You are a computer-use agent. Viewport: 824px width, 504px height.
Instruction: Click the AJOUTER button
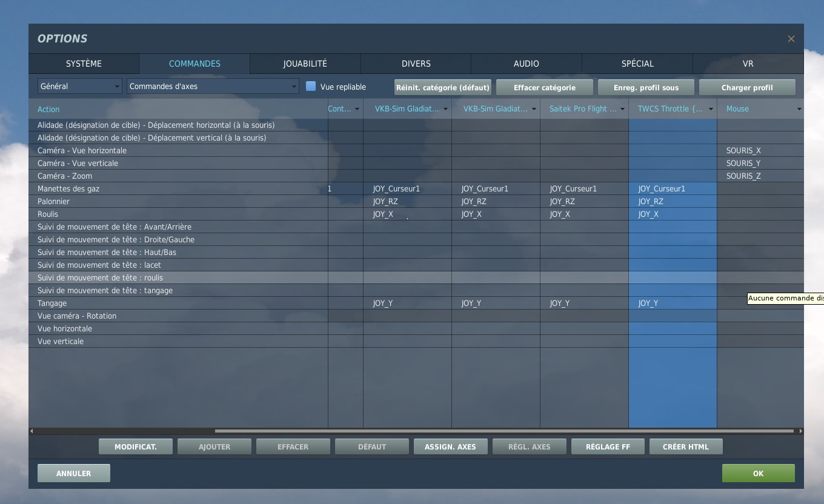pos(214,446)
